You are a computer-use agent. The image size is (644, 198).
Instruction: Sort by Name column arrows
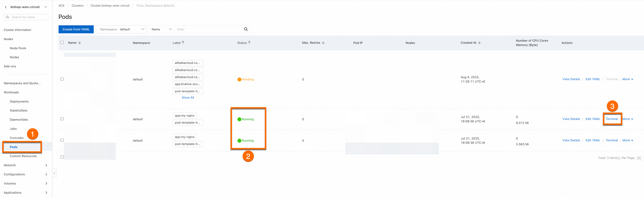pyautogui.click(x=80, y=43)
